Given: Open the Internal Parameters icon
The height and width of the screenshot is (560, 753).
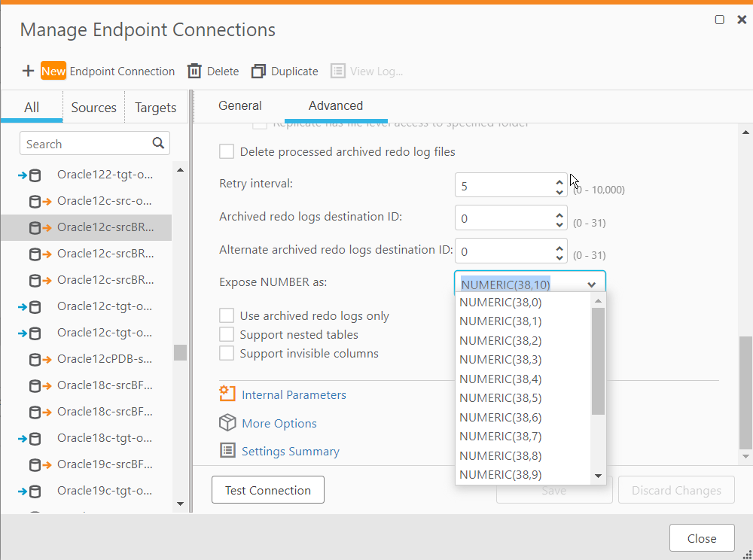Looking at the screenshot, I should click(x=227, y=394).
